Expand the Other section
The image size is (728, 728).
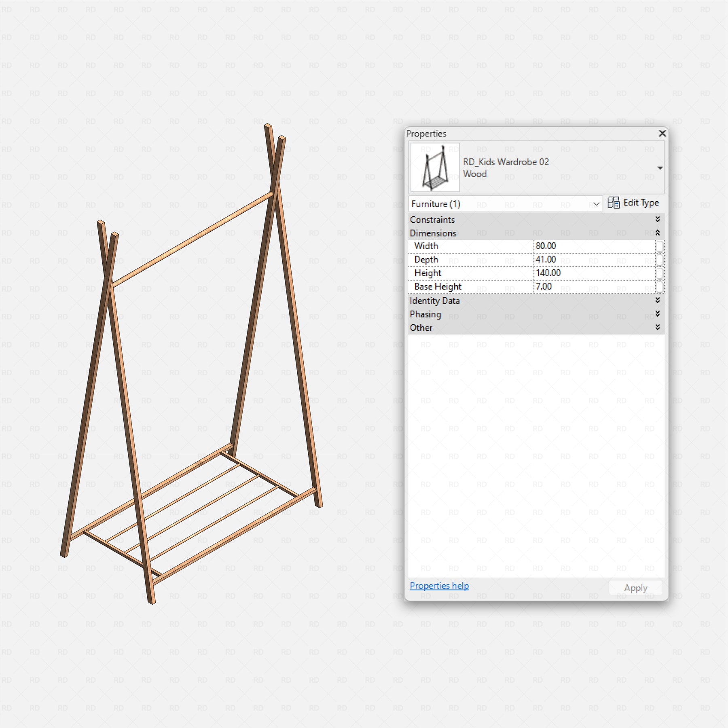click(657, 327)
